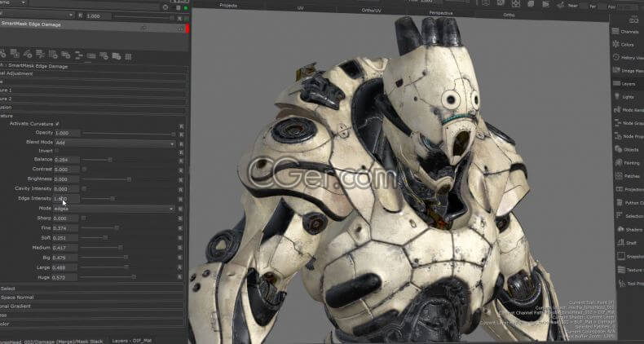Click the Edge Intensity value field
Viewport: 644px width, 344px height.
(67, 199)
